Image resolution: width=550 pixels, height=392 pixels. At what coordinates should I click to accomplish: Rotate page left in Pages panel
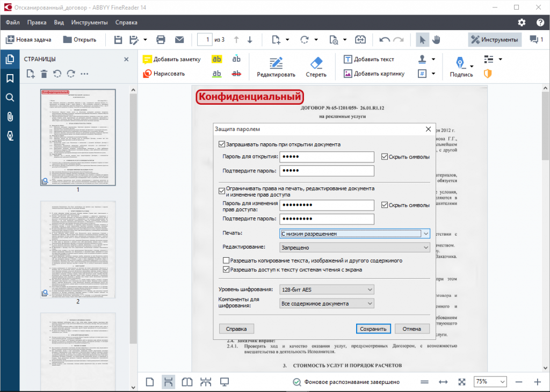(57, 74)
